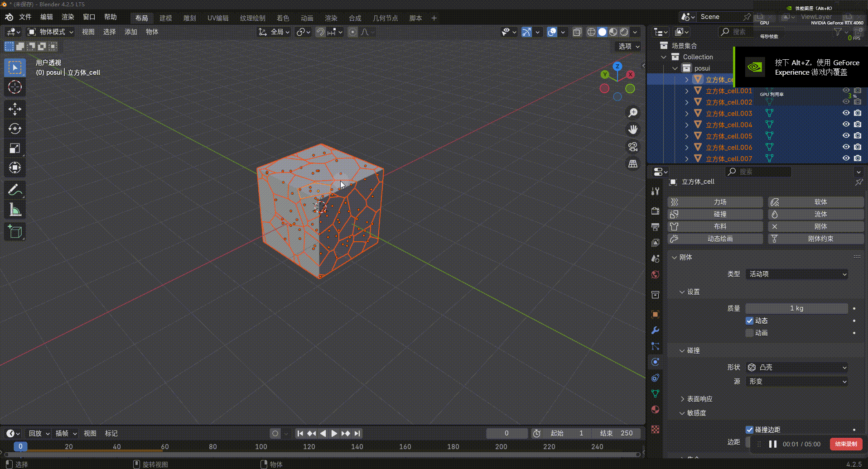Screen dimensions: 868x469
Task: Open the Modifiers wrench properties tab
Action: coord(655,330)
